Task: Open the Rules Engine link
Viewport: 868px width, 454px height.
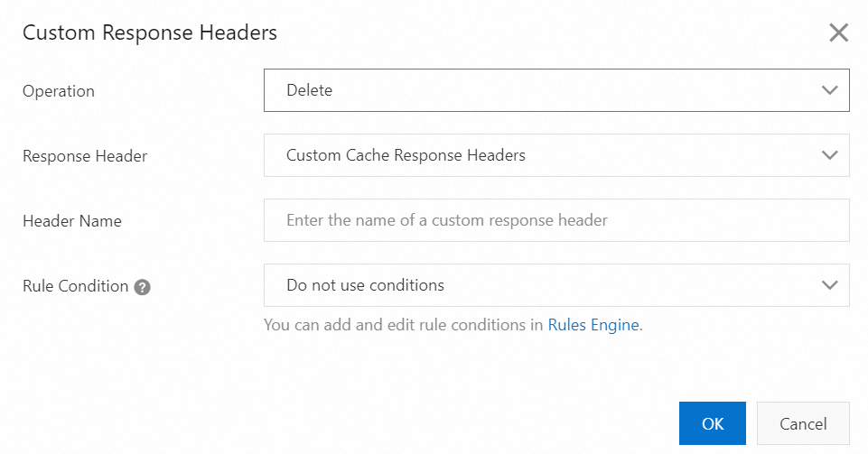Action: click(593, 325)
